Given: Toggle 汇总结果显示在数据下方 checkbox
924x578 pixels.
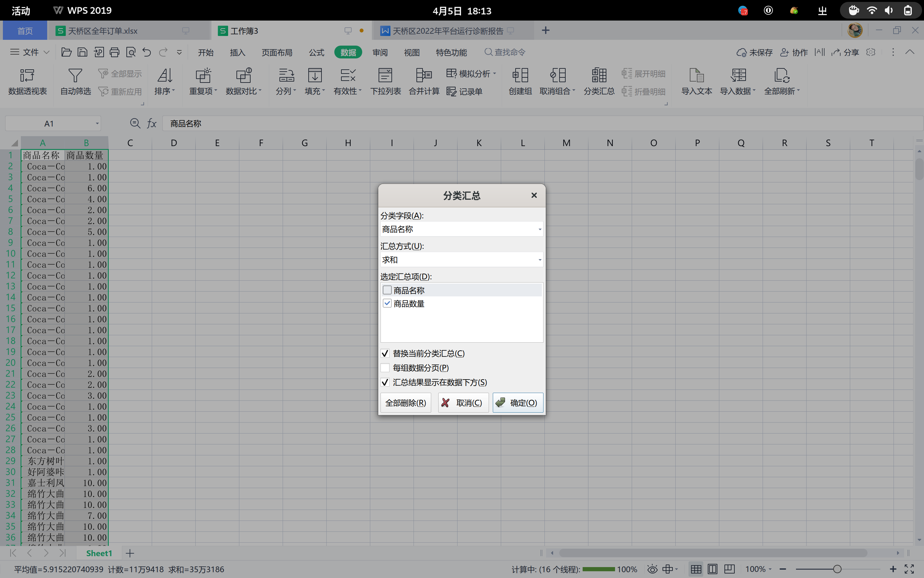Looking at the screenshot, I should click(x=385, y=382).
